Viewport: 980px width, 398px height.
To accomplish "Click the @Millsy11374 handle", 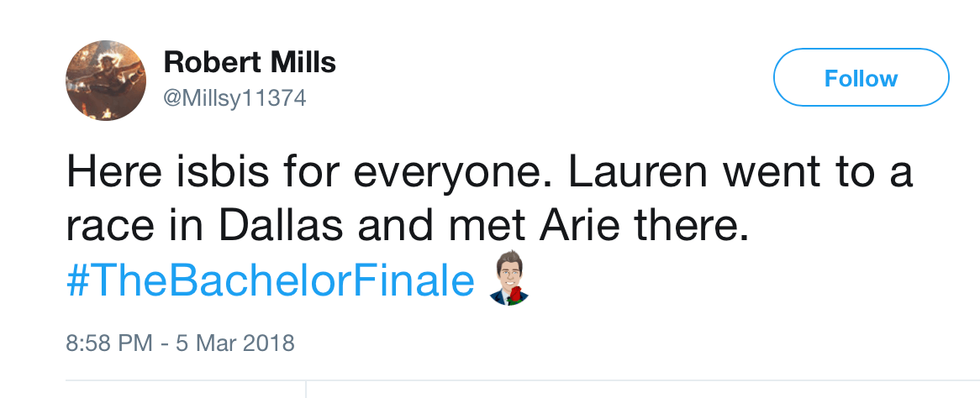I will [x=234, y=98].
